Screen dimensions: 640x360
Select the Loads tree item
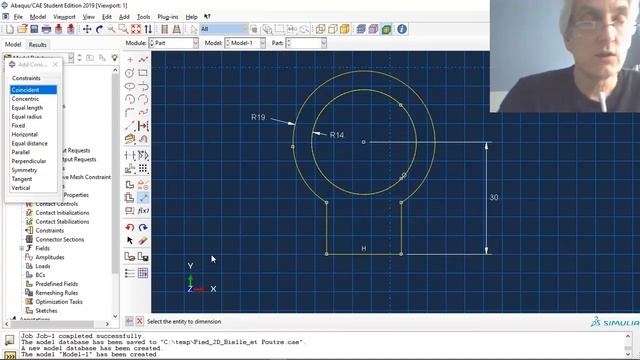click(43, 266)
